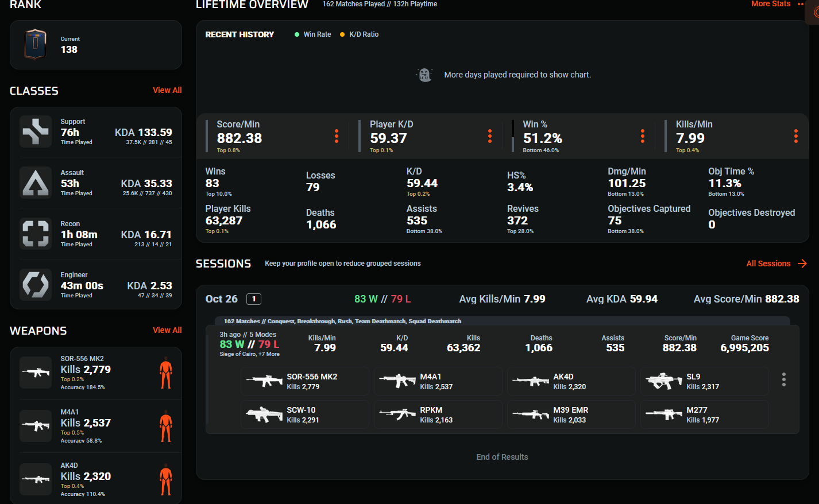
Task: Click the SOR-556 MK2 icon in Weapons list
Action: click(36, 373)
